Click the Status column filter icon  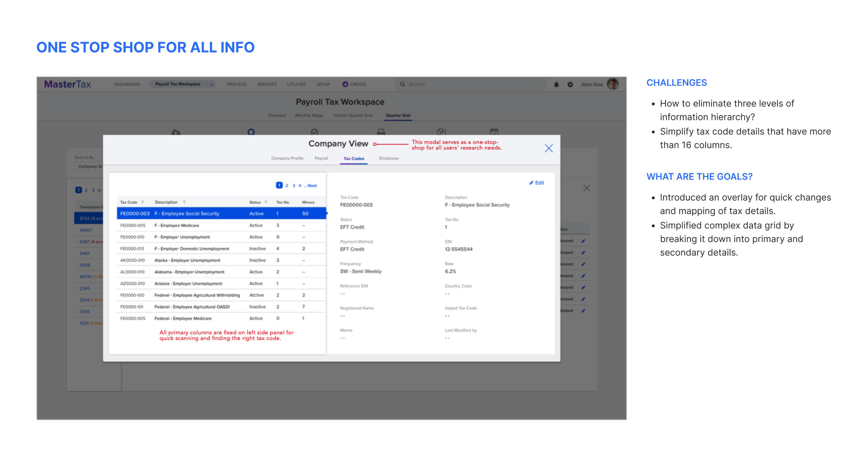coord(266,202)
